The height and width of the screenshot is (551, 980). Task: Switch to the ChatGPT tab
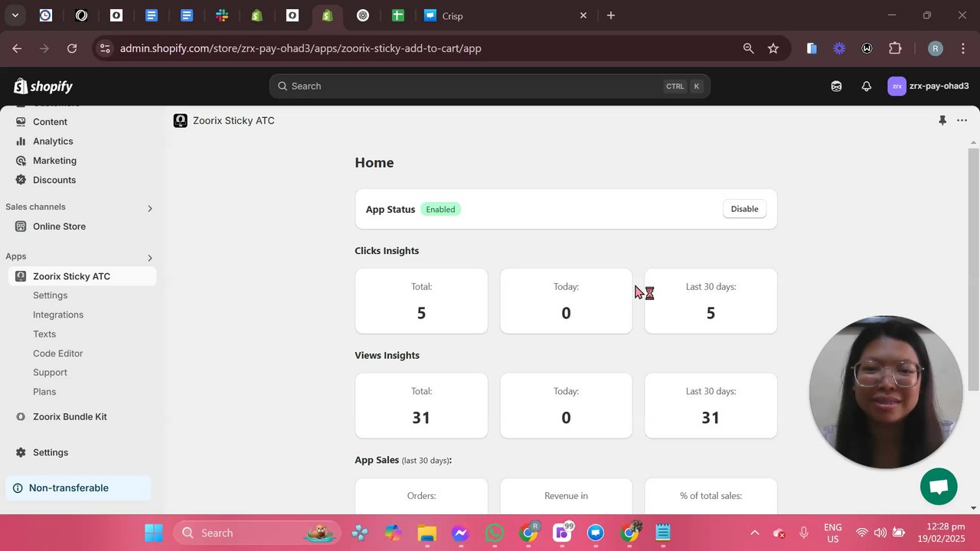(363, 15)
